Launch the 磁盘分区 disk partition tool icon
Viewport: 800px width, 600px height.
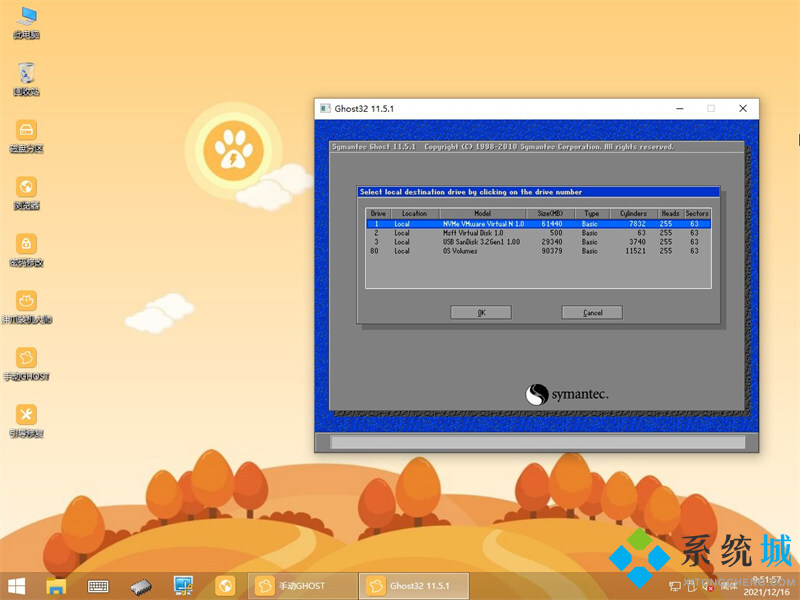27,137
